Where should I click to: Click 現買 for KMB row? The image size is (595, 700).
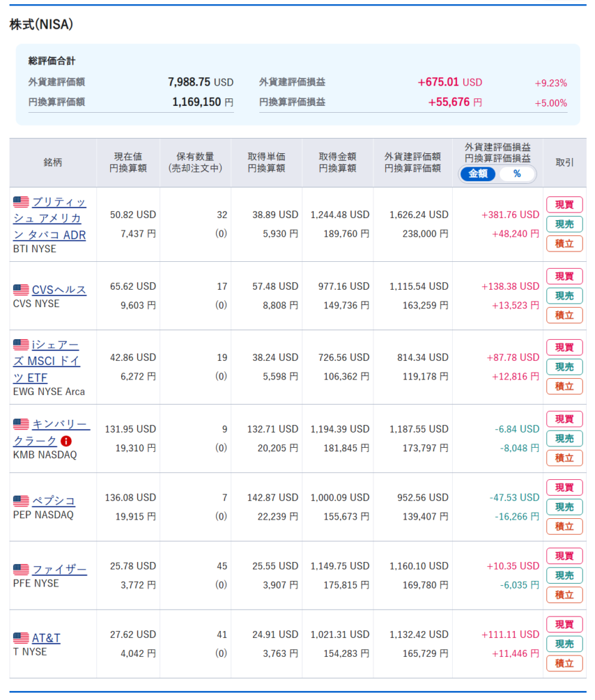tap(564, 419)
